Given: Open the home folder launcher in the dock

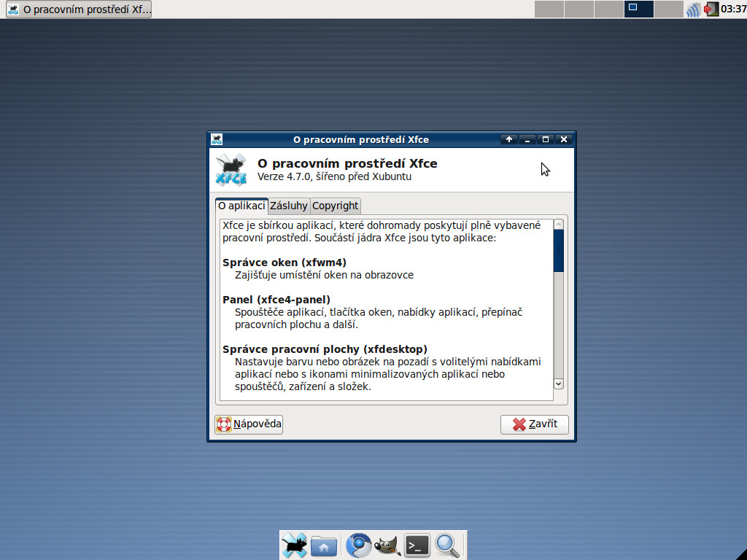Looking at the screenshot, I should (324, 545).
